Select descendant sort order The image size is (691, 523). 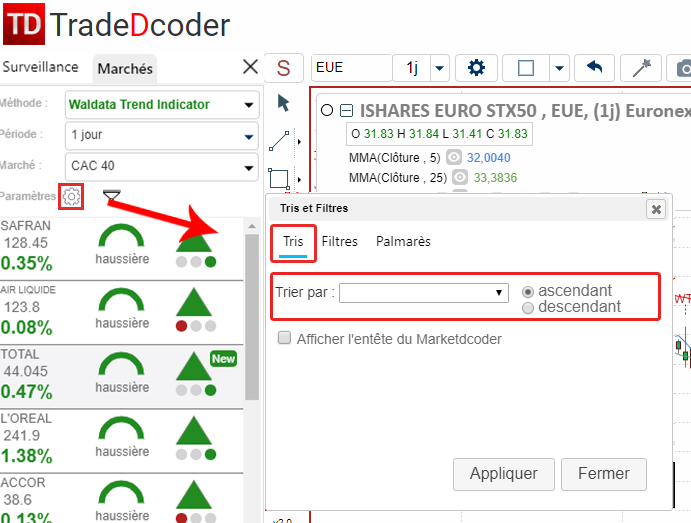point(528,308)
